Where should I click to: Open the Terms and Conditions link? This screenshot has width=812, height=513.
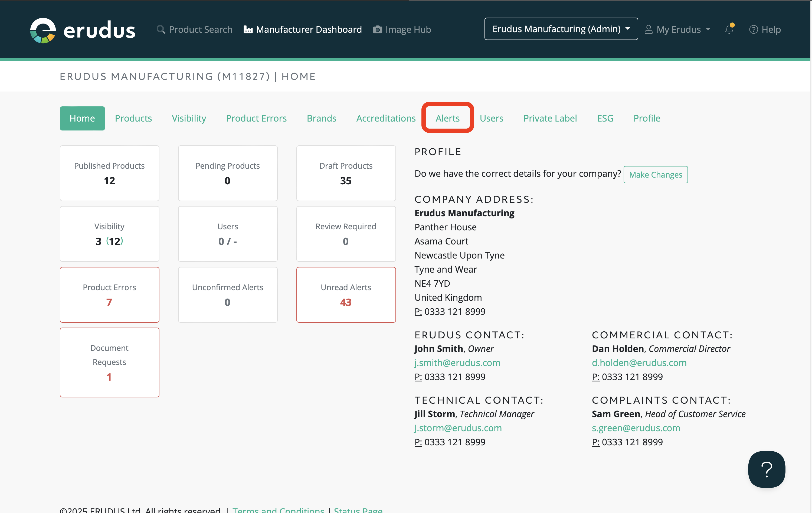278,510
